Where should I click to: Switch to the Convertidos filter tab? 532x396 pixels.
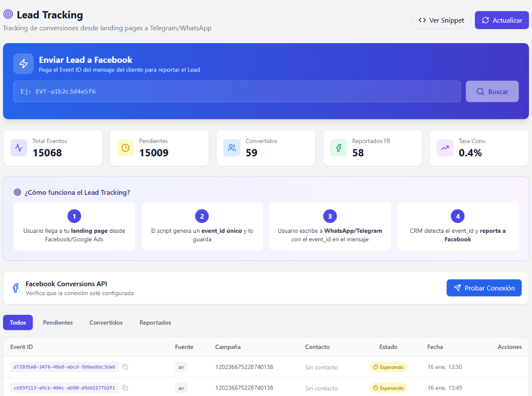pos(106,322)
